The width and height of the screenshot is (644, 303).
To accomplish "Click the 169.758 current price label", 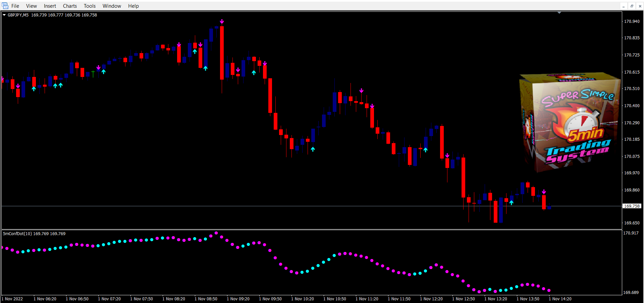I will pos(632,206).
